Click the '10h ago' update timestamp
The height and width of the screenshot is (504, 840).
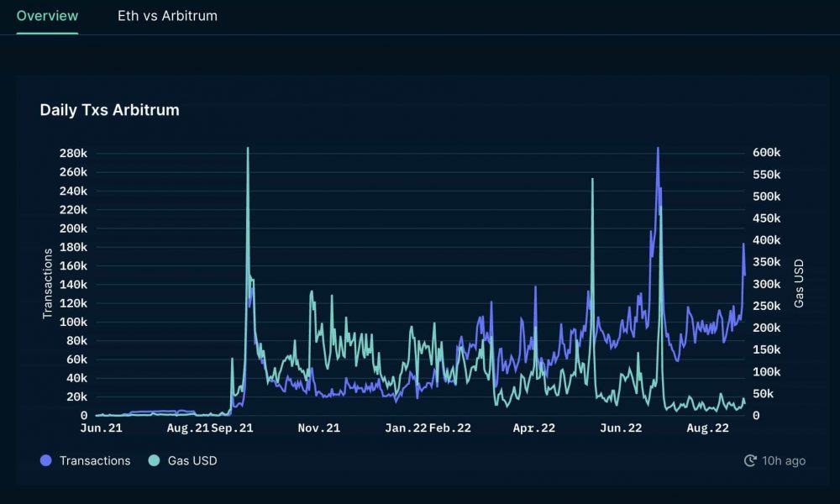pyautogui.click(x=784, y=460)
